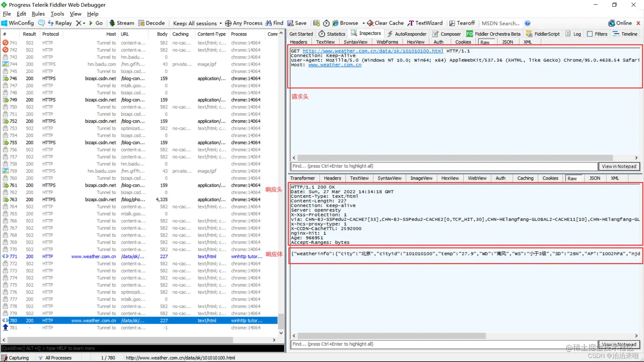Click the comment speech bubble icon
This screenshot has height=362, width=644.
(x=41, y=23)
